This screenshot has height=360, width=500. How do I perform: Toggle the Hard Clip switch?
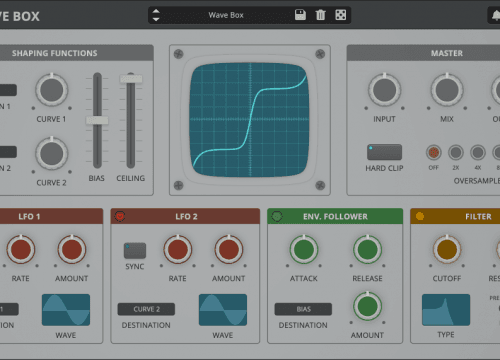(x=384, y=152)
